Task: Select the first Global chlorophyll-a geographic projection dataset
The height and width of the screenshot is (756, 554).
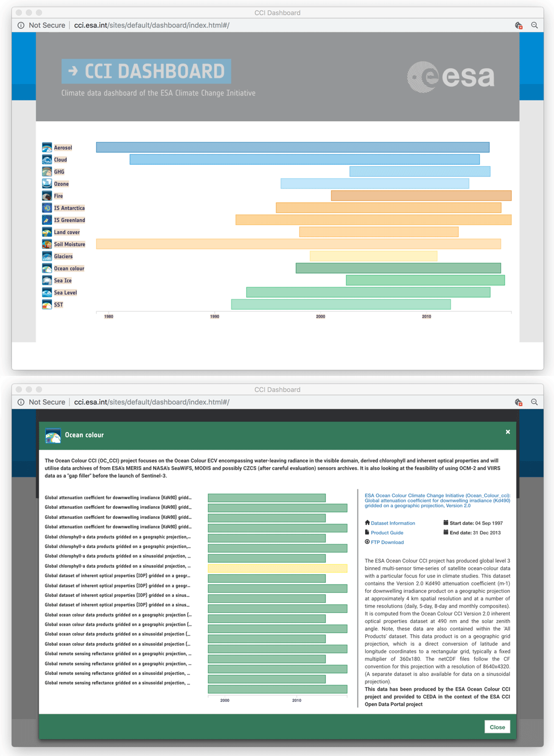Action: [118, 537]
